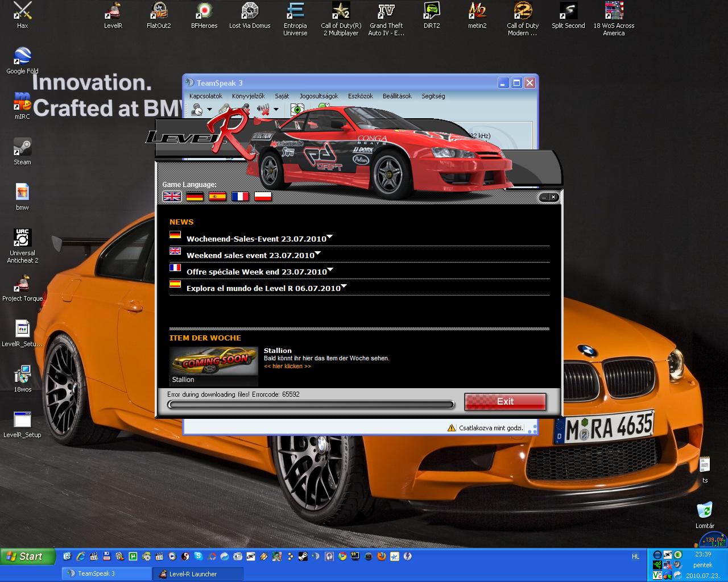Image resolution: width=728 pixels, height=582 pixels.
Task: Open the mIRC desktop icon
Action: pyautogui.click(x=22, y=106)
